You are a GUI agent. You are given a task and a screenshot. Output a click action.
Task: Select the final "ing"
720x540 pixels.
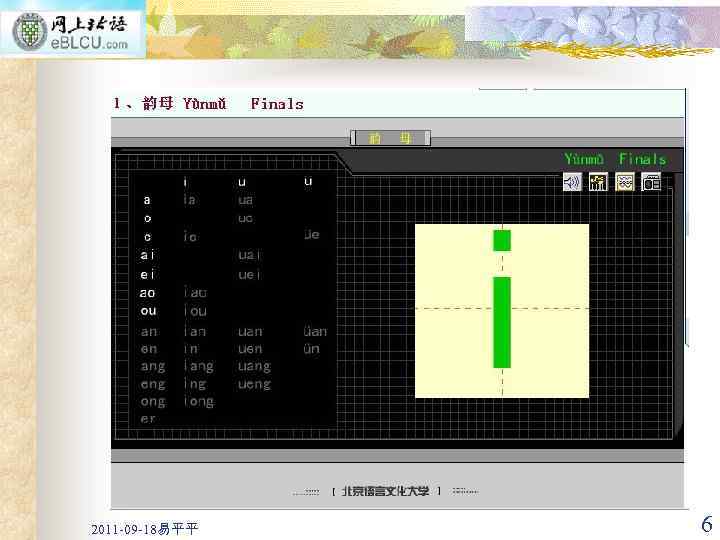click(195, 384)
